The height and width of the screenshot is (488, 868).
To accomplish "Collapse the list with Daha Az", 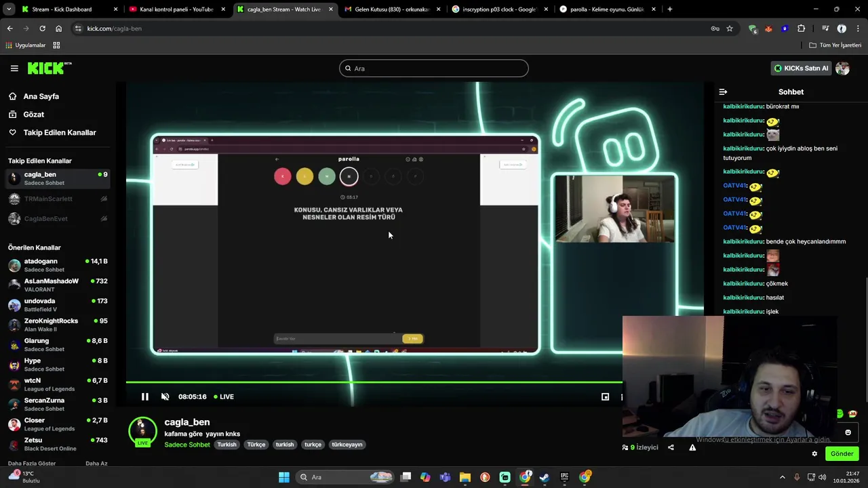I will pyautogui.click(x=96, y=463).
